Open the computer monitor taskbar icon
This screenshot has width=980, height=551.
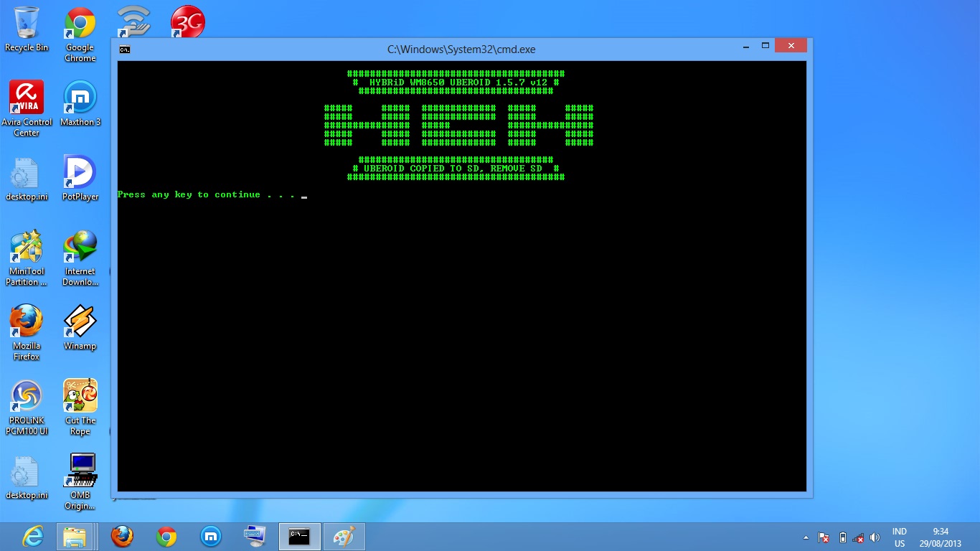(255, 537)
